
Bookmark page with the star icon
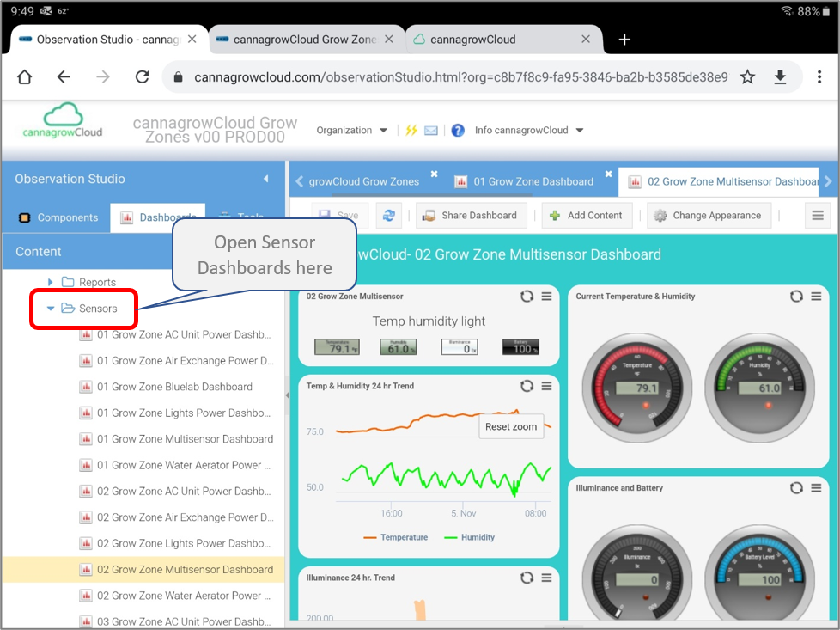tap(747, 77)
